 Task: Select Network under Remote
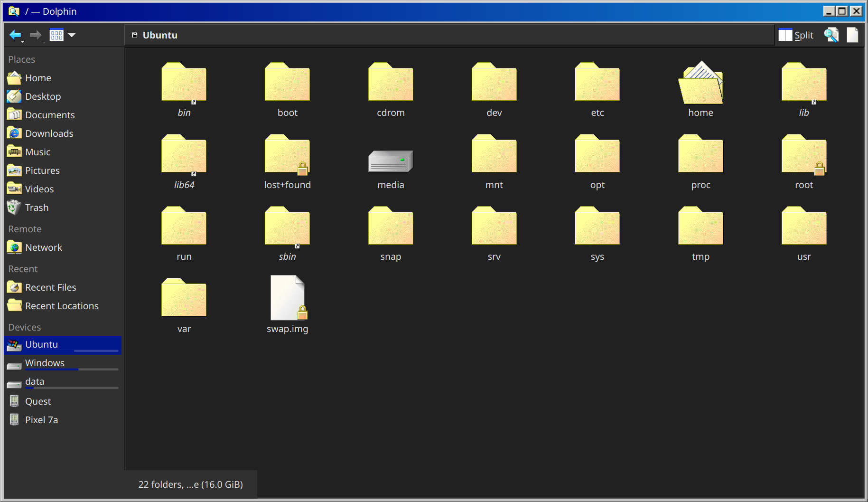[x=43, y=247]
